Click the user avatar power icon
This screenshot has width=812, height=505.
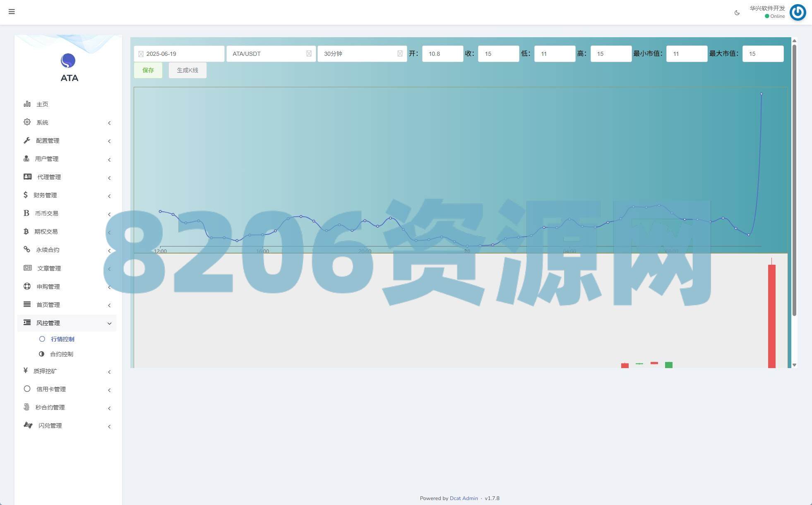coord(798,12)
